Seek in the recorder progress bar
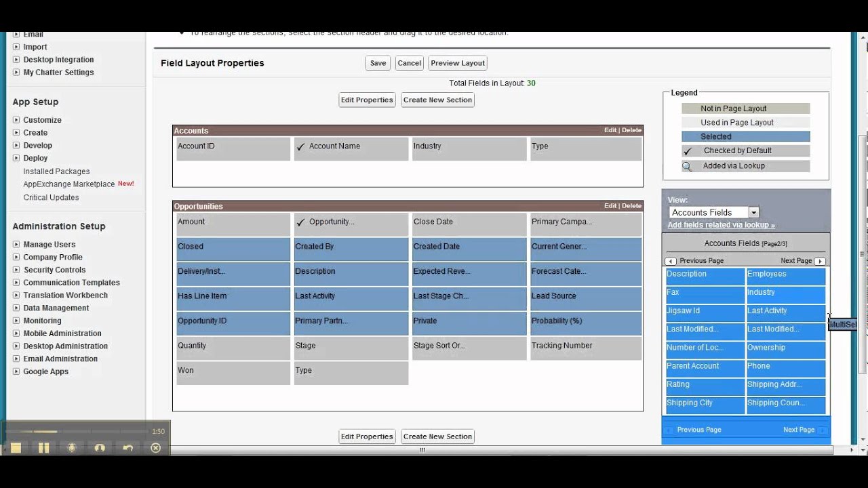 75,431
